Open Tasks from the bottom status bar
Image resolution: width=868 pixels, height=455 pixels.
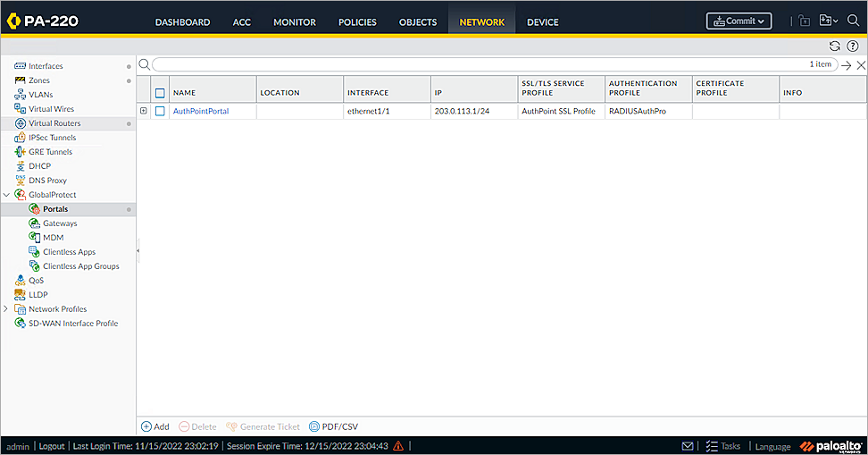pos(723,446)
